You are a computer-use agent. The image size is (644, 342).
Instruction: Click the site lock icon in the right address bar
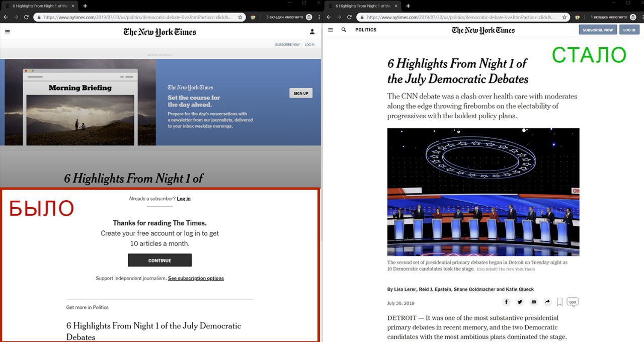(362, 17)
